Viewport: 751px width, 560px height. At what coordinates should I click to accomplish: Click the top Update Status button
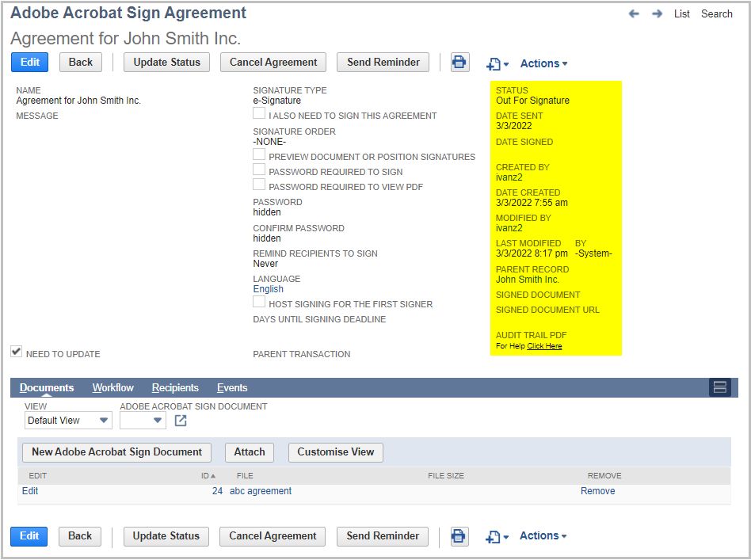coord(166,63)
